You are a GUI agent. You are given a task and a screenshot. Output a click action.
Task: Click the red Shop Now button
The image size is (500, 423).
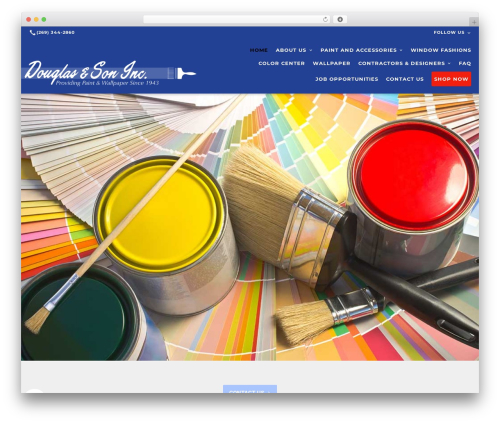click(451, 79)
